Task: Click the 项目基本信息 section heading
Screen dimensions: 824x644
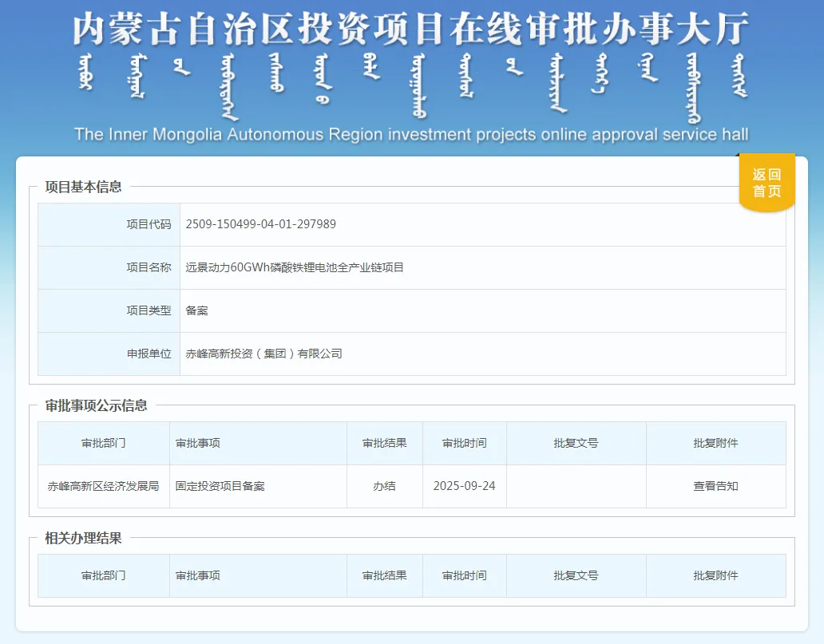Action: 84,187
